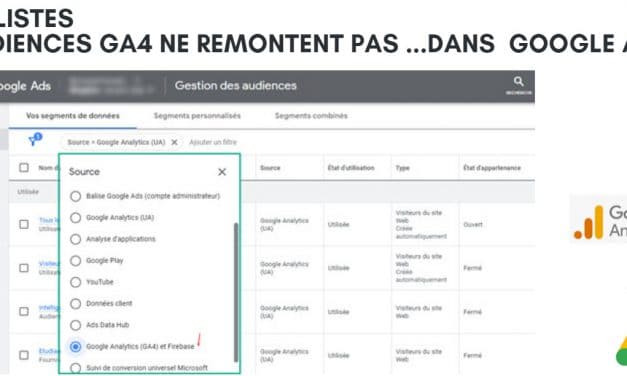Close the Source filter popup
The height and width of the screenshot is (376, 627).
[222, 172]
